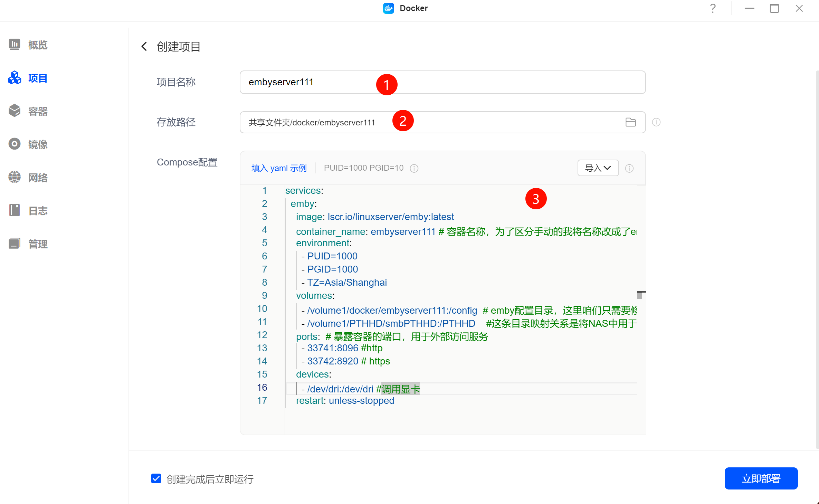
Task: Click the 概览 bar chart icon
Action: click(x=15, y=44)
